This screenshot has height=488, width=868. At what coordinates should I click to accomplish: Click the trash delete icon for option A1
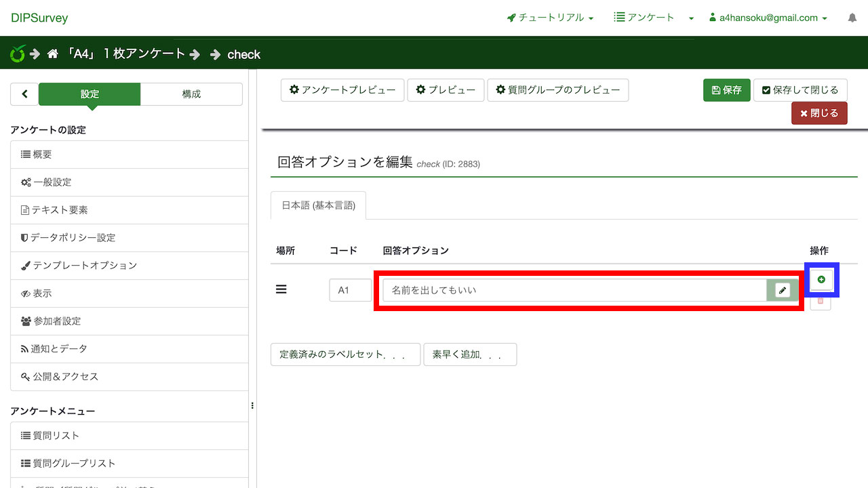821,301
